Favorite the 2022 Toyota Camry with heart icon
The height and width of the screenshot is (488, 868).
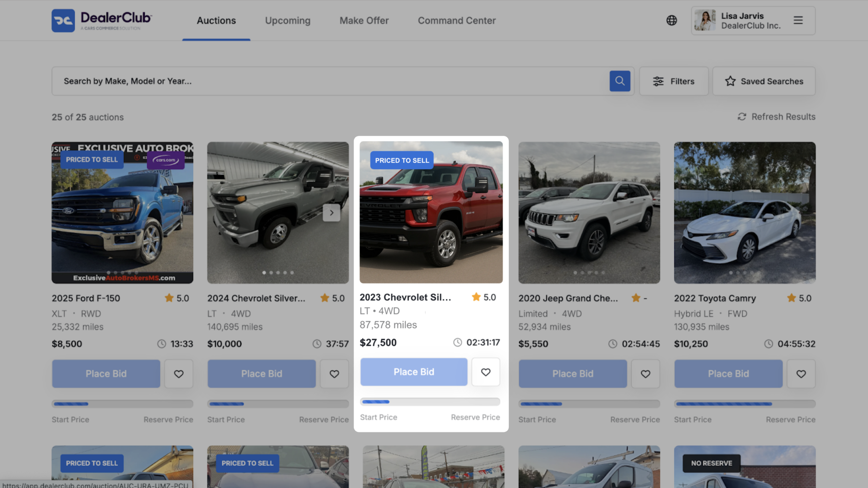[801, 374]
